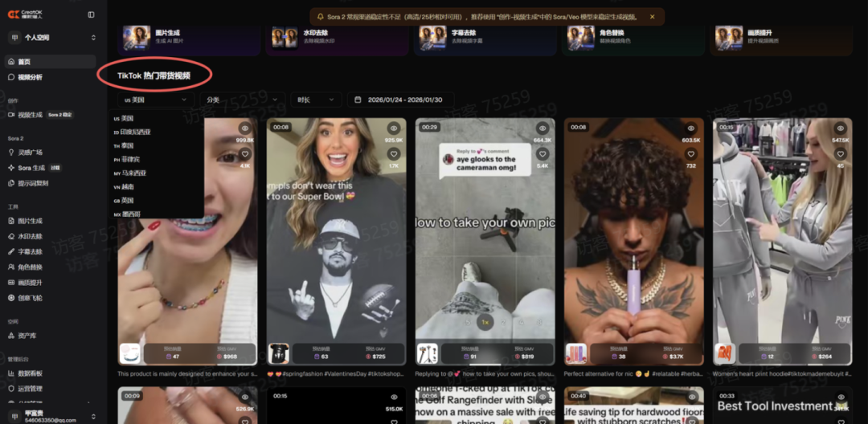
Task: Collapse the sidebar with the panel toggle icon
Action: click(x=92, y=15)
